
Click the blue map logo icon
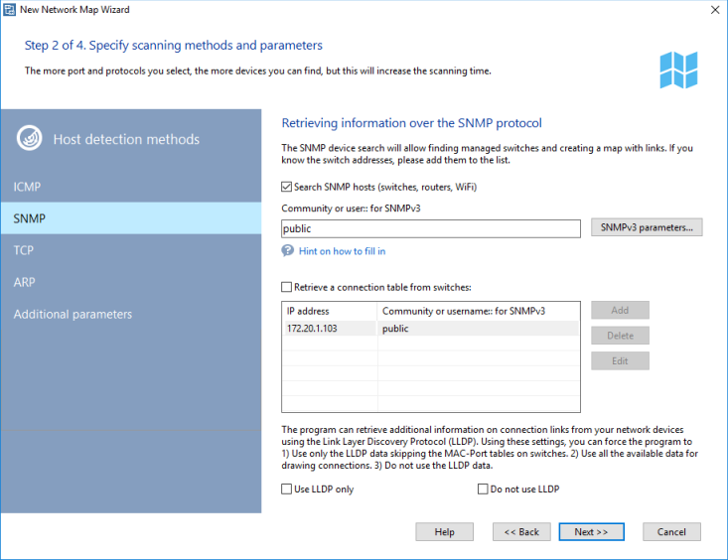(x=678, y=70)
